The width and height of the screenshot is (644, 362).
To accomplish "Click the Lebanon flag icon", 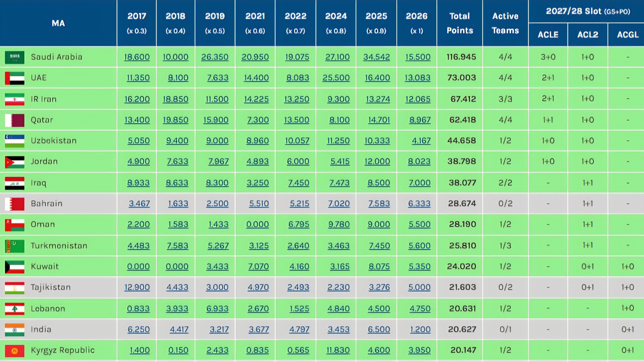I will point(14,309).
